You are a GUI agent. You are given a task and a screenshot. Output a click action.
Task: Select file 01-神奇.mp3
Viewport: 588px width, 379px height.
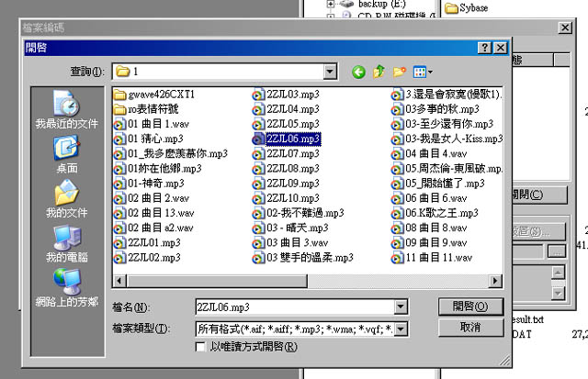[149, 184]
